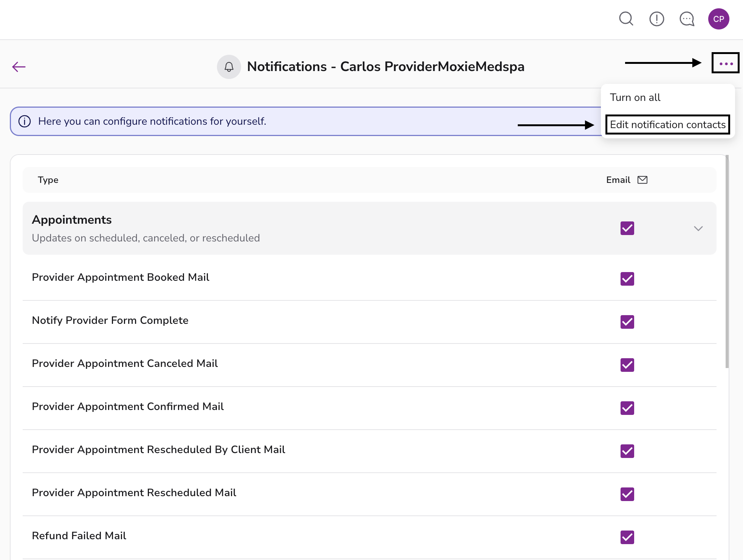Toggle Provider Appointment Booked Mail checkbox

pos(627,279)
